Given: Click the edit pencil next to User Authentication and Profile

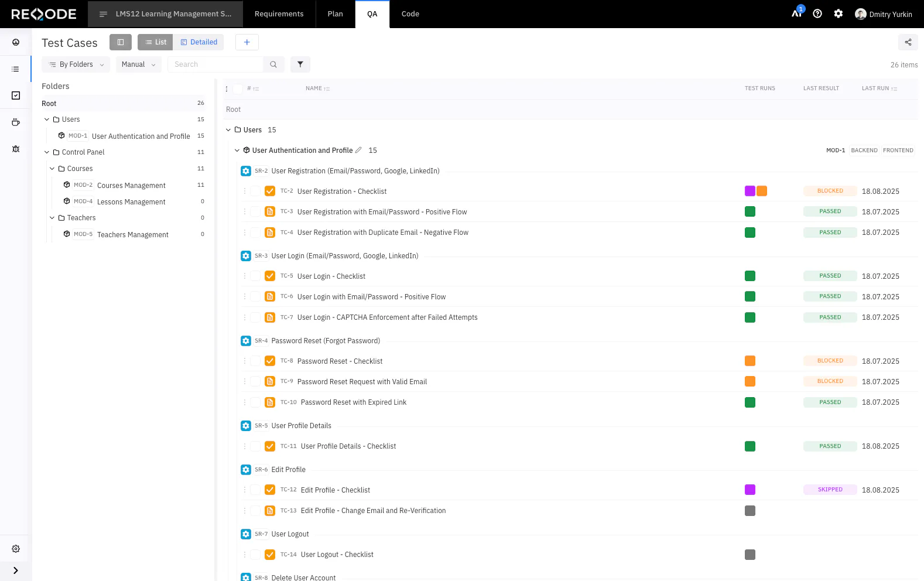Looking at the screenshot, I should pos(358,150).
